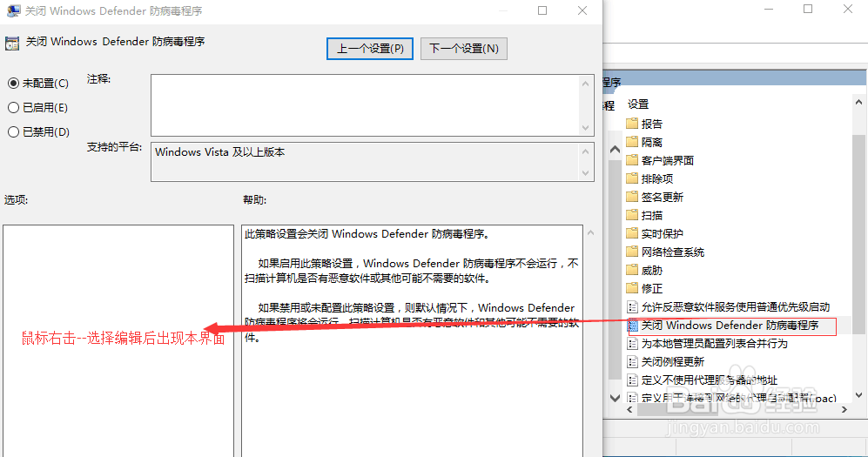Select the 未配置(C) radio button
This screenshot has height=457, width=868.
pyautogui.click(x=13, y=84)
